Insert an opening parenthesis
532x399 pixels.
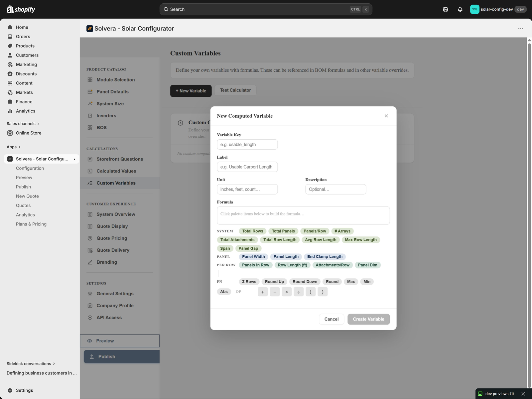(311, 292)
